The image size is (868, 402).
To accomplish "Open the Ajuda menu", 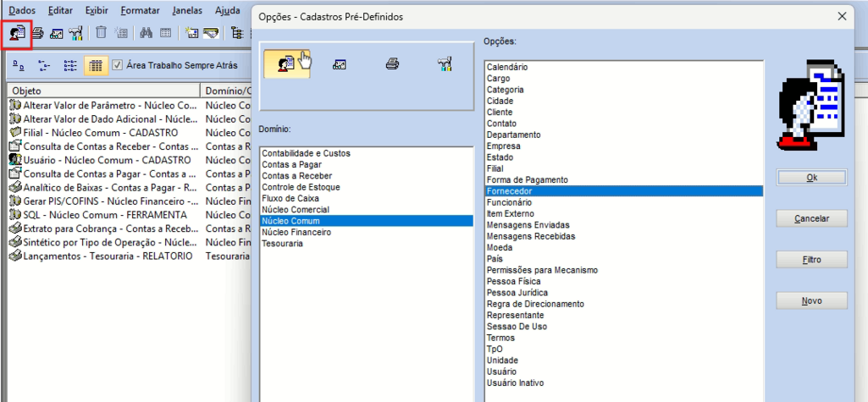I will (228, 10).
